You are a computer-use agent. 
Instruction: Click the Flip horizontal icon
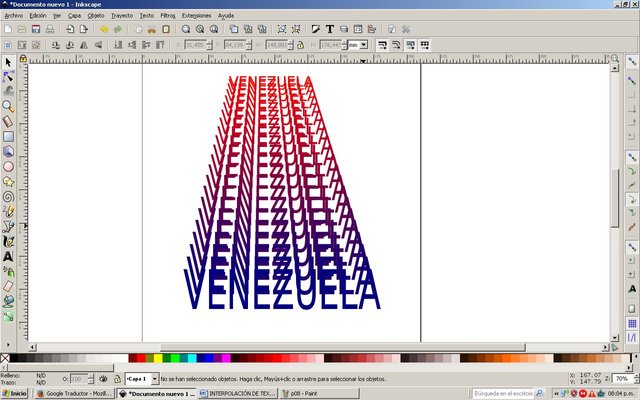pos(84,45)
